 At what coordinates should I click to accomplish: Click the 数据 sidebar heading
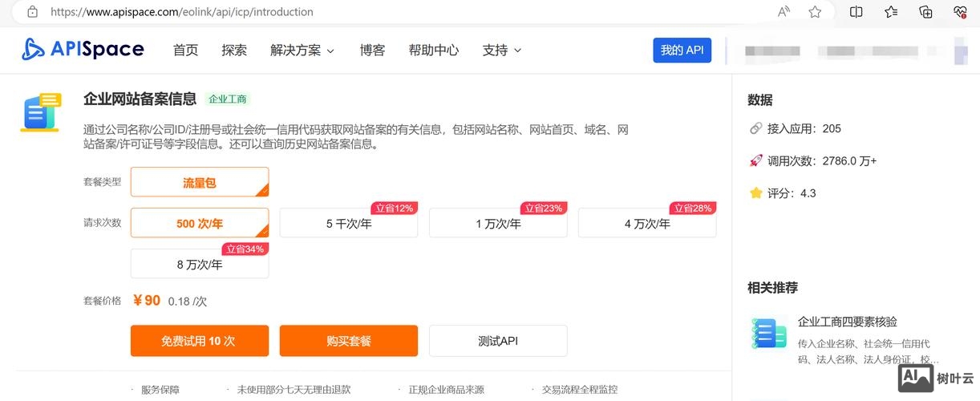click(760, 99)
